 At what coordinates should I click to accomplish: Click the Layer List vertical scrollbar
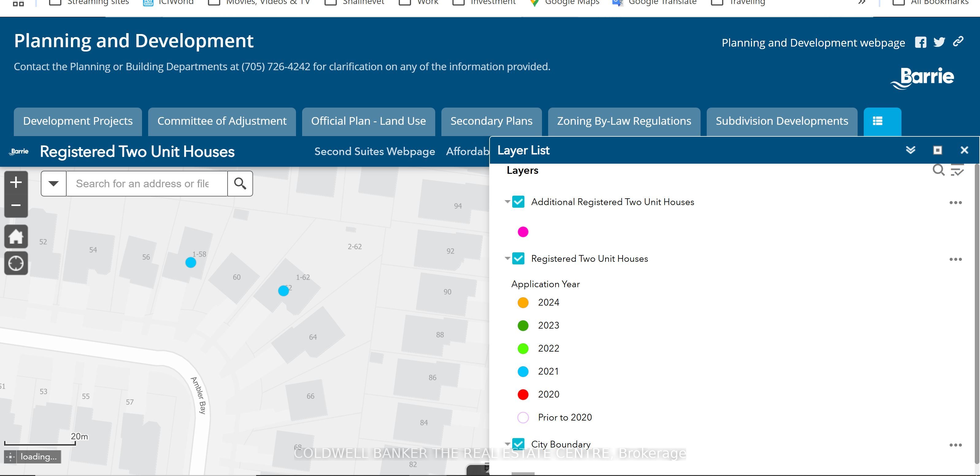pyautogui.click(x=977, y=314)
